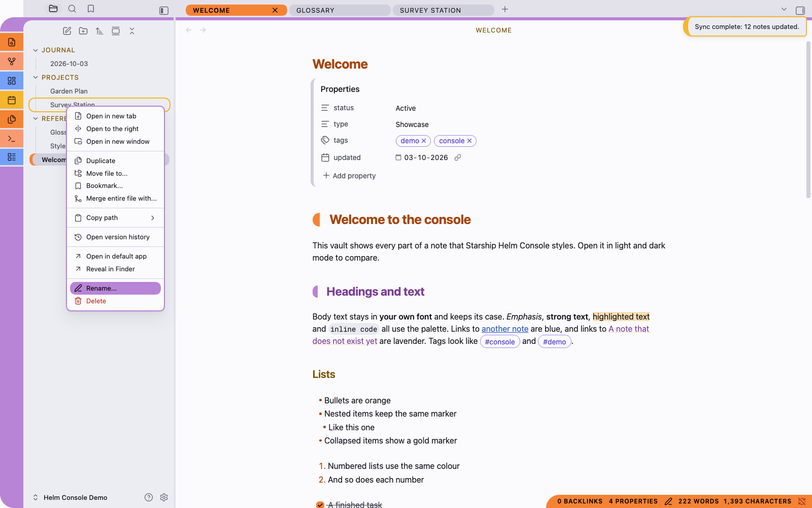This screenshot has width=812, height=508.
Task: Open the tab list dropdown chevron
Action: (784, 9)
